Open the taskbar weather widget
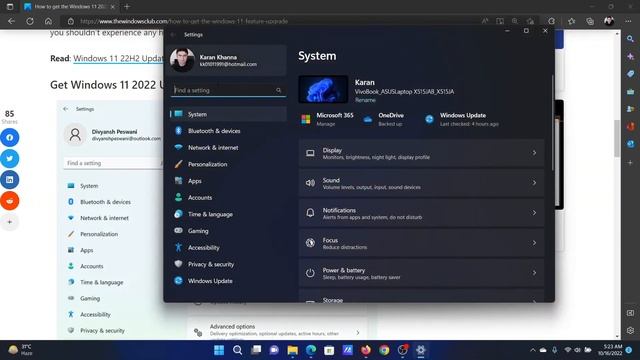 [20, 350]
